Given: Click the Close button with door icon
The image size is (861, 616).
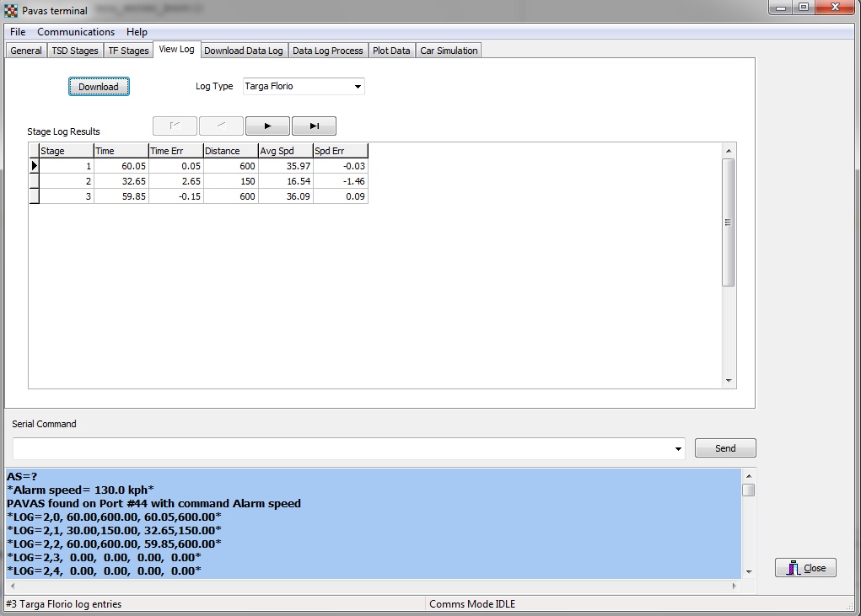Looking at the screenshot, I should pos(805,568).
